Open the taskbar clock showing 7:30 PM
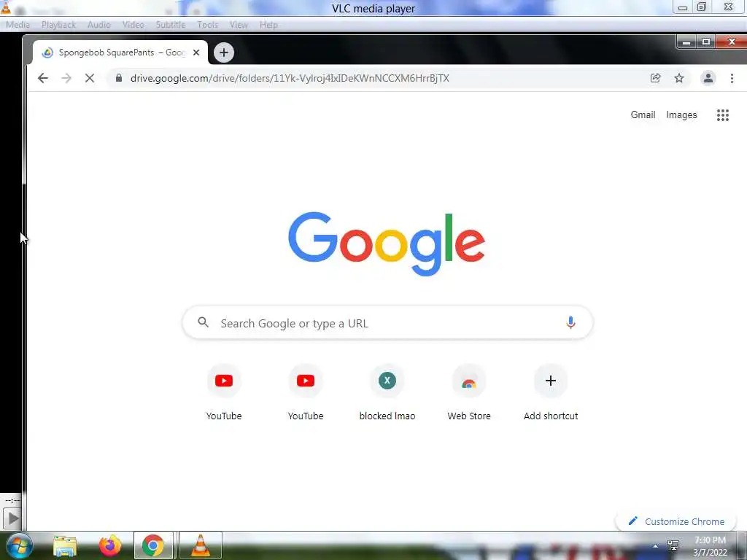 (711, 546)
